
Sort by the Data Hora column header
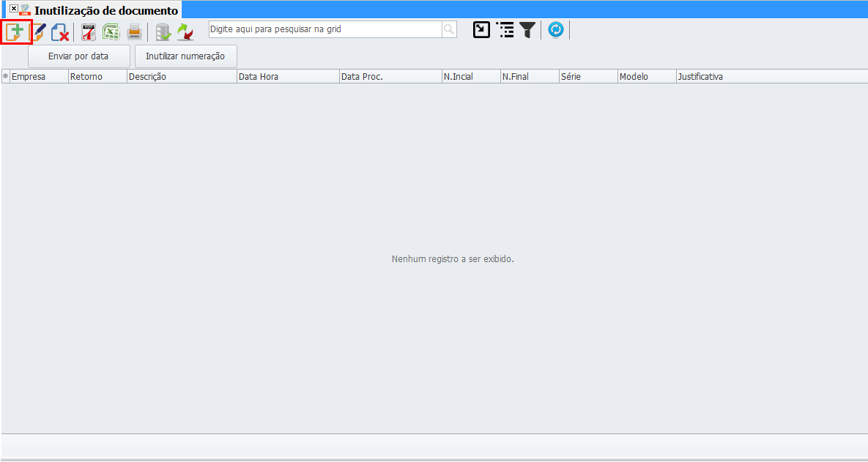287,76
